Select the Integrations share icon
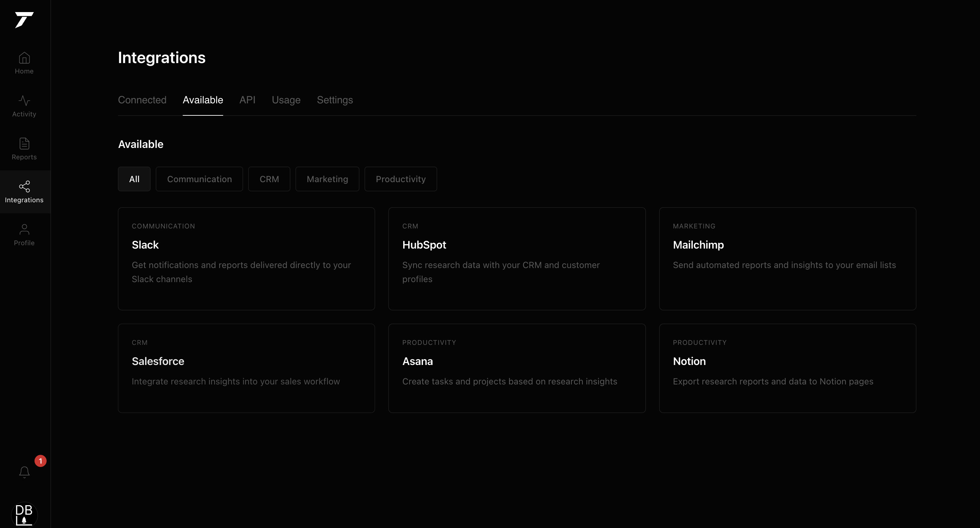This screenshot has width=980, height=528. [x=24, y=187]
